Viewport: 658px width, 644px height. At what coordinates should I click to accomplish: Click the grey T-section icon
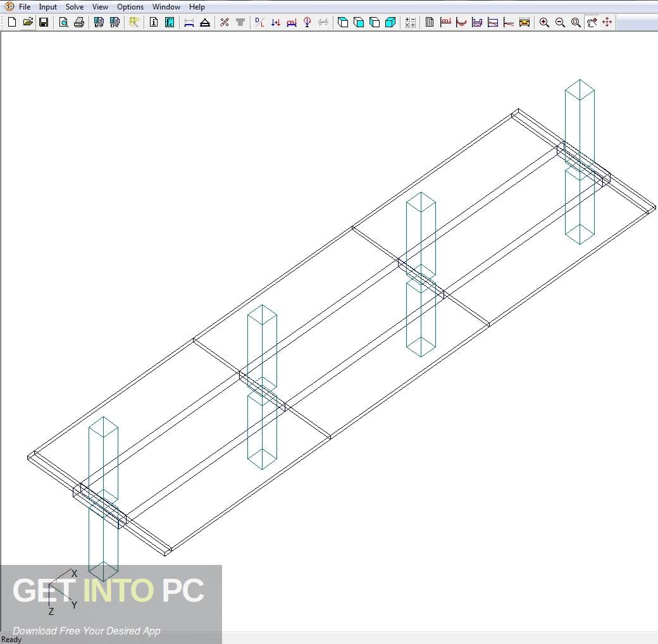pos(240,22)
